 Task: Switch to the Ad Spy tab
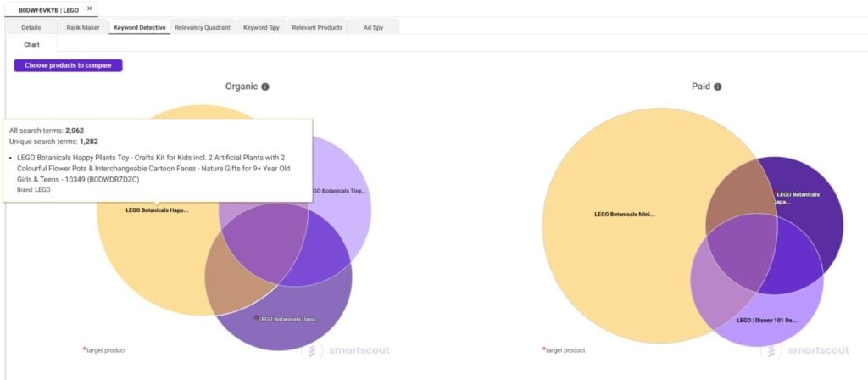tap(373, 27)
